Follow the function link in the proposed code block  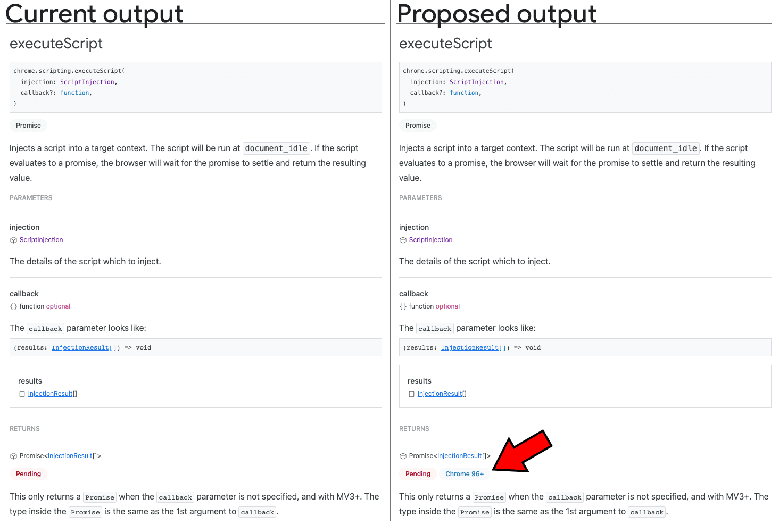[x=464, y=92]
